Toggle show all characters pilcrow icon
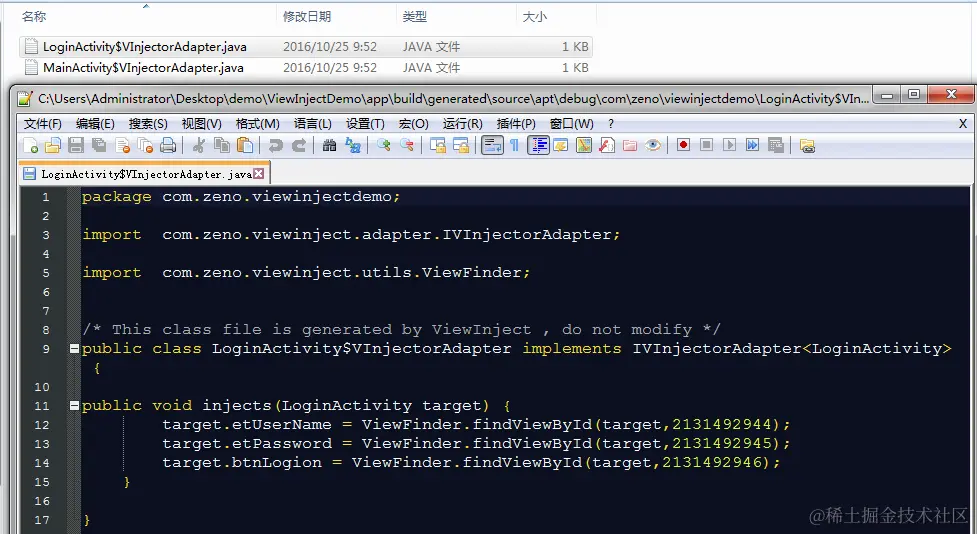The width and height of the screenshot is (977, 534). pyautogui.click(x=515, y=146)
